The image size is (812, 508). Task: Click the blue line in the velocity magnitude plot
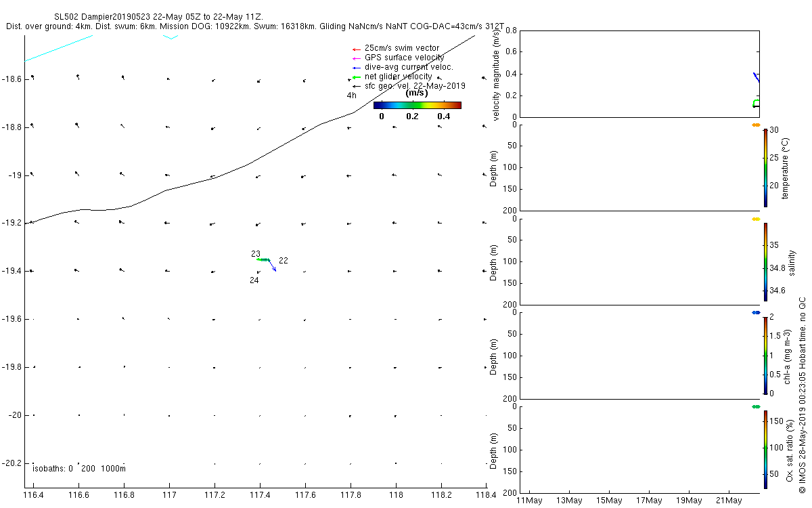click(x=756, y=77)
